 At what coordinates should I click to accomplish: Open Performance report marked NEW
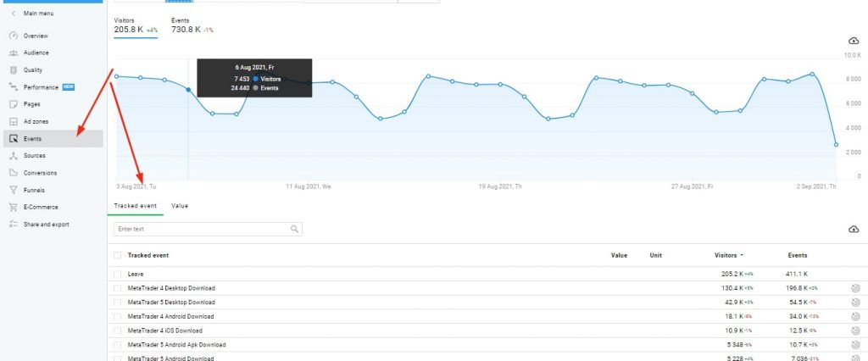click(x=41, y=87)
